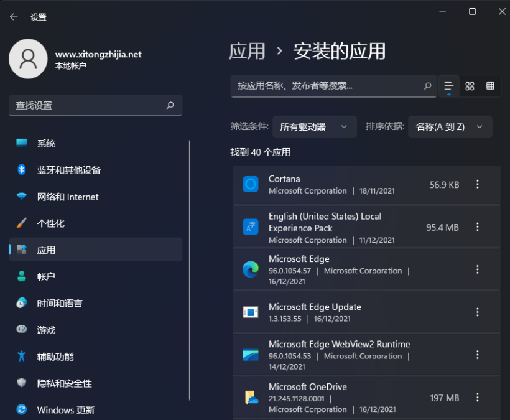The image size is (510, 420).
Task: Switch to list view layout
Action: tap(449, 86)
